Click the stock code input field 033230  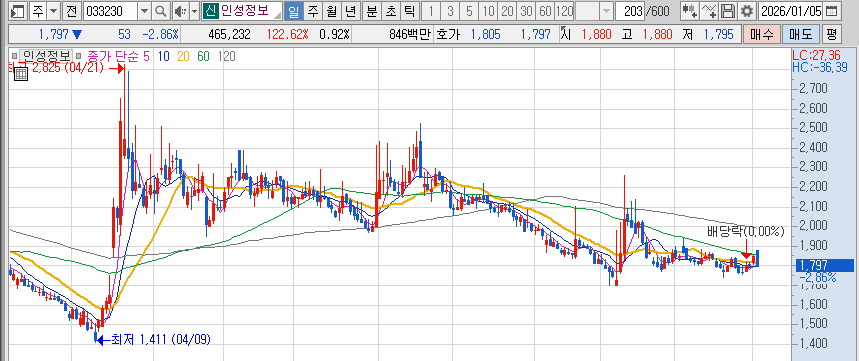(x=111, y=10)
